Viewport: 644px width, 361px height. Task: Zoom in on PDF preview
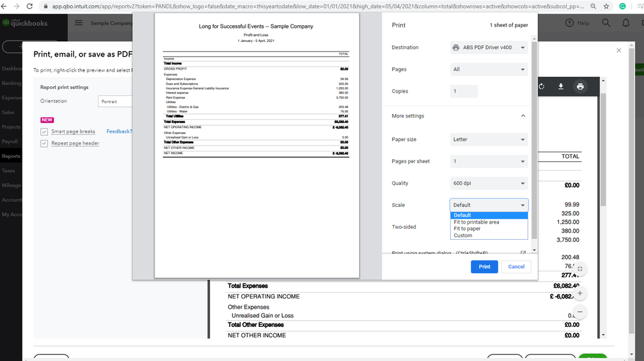[580, 293]
